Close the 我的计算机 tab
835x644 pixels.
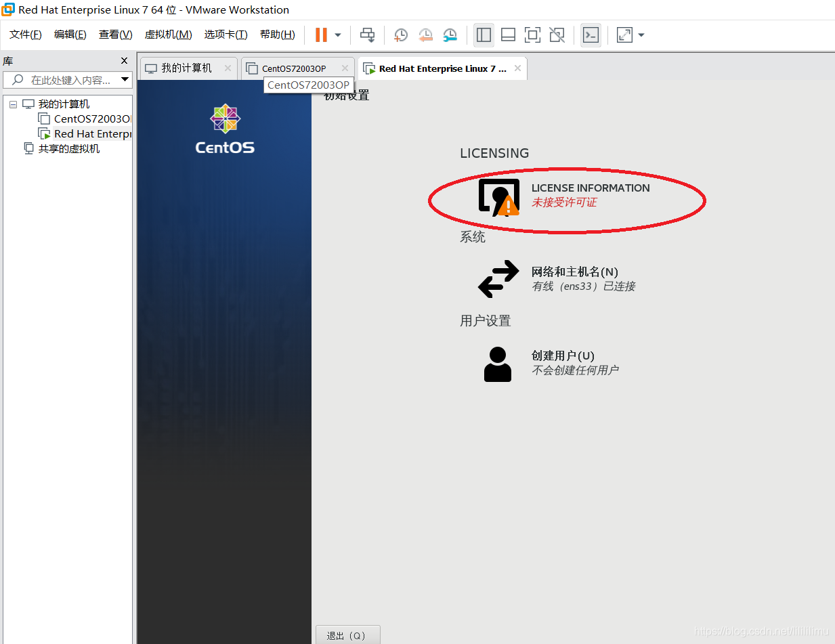point(228,68)
